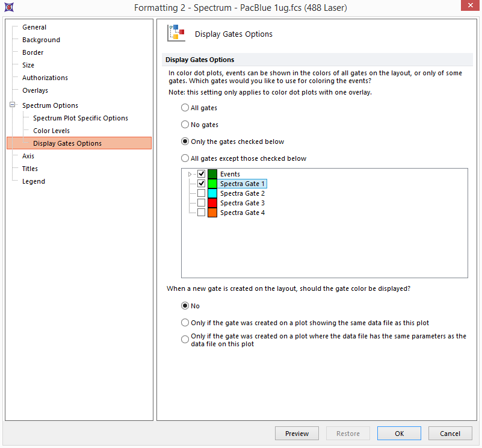This screenshot has width=482, height=448.
Task: Click the Display Gates Options header icon
Action: [176, 33]
